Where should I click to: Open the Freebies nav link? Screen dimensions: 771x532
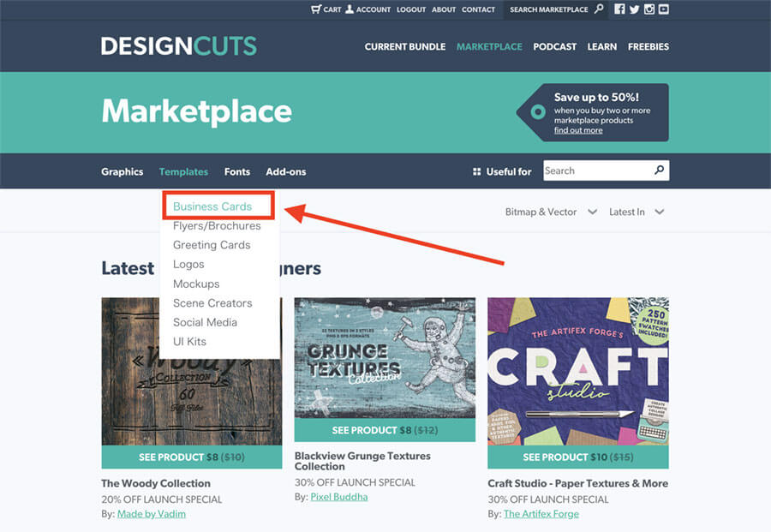click(x=648, y=47)
